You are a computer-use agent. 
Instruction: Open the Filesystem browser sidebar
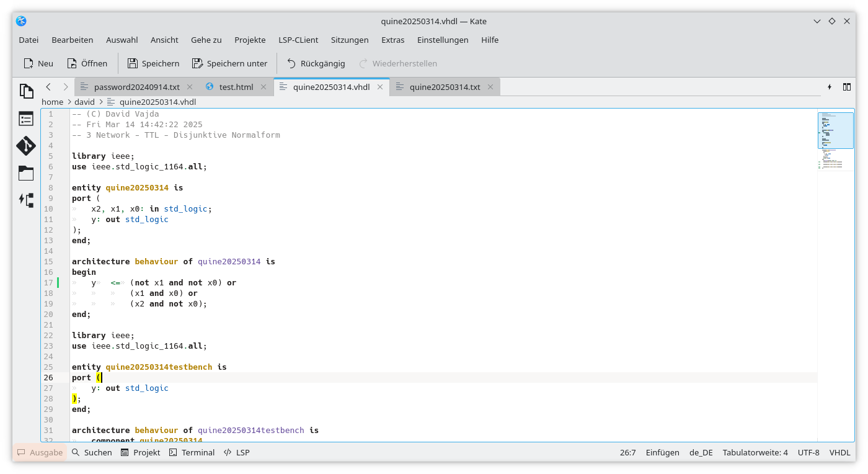[25, 173]
